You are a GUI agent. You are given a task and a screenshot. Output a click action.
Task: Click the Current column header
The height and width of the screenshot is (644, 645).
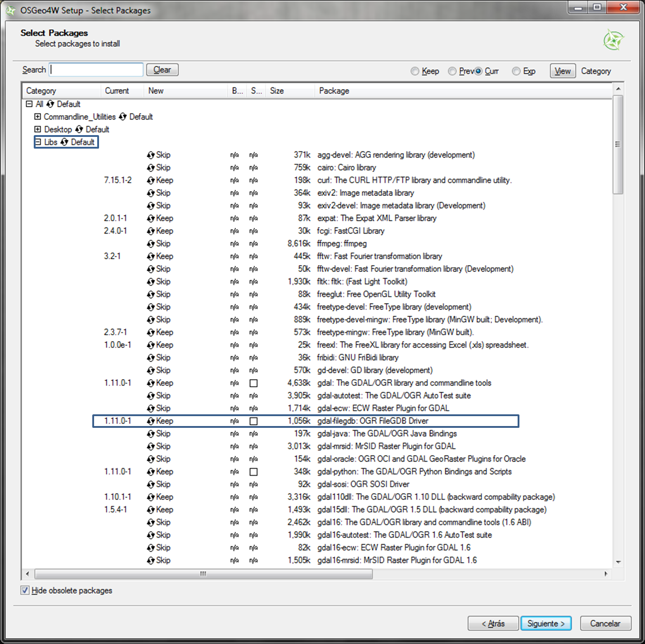(122, 91)
